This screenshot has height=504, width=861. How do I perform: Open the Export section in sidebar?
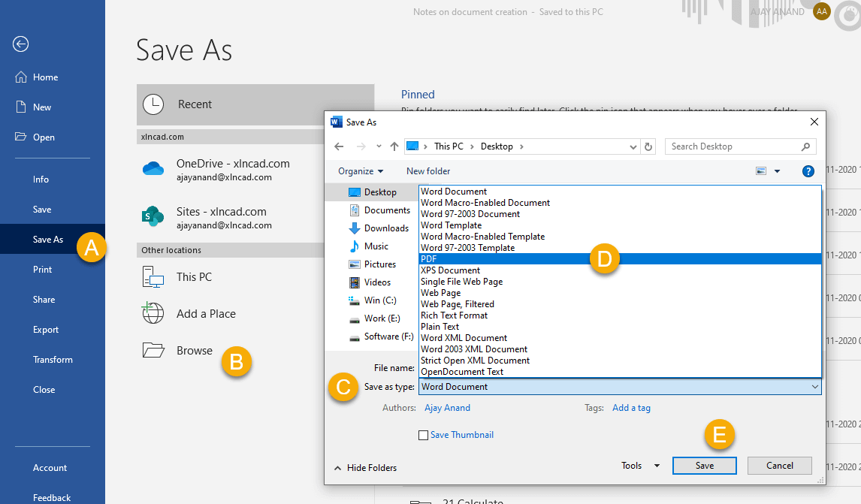click(x=46, y=329)
